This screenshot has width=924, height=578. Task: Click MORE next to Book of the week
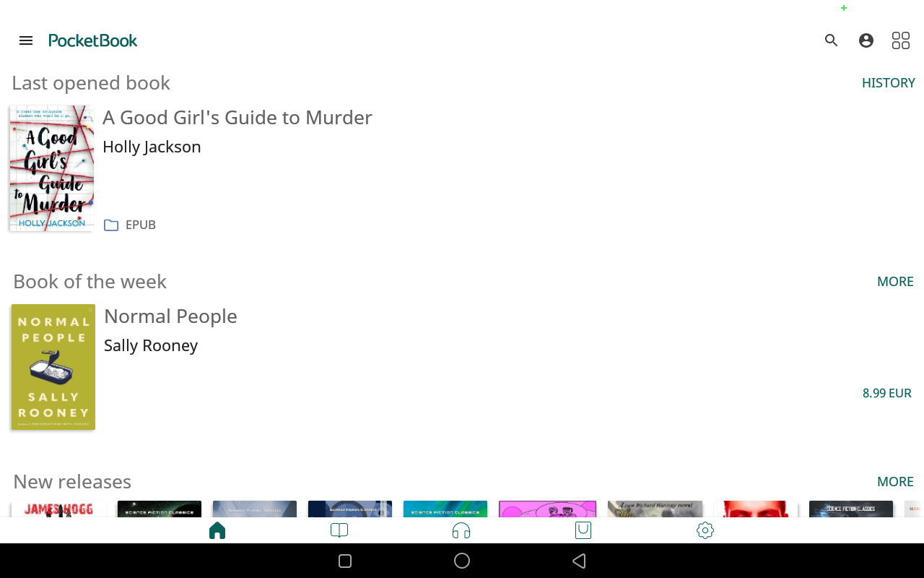(x=895, y=282)
